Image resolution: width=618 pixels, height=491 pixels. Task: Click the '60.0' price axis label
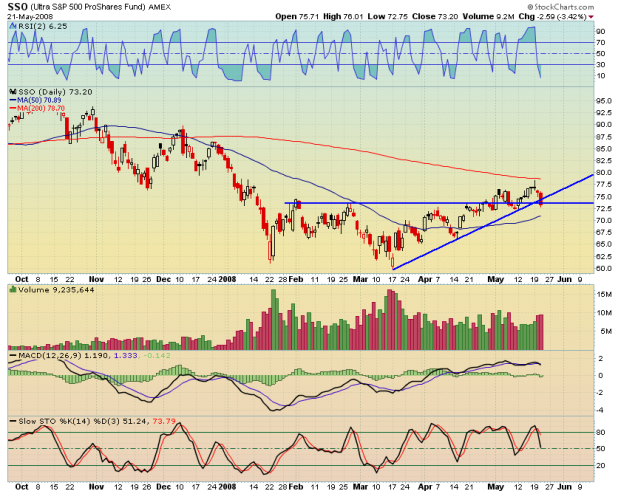(604, 268)
